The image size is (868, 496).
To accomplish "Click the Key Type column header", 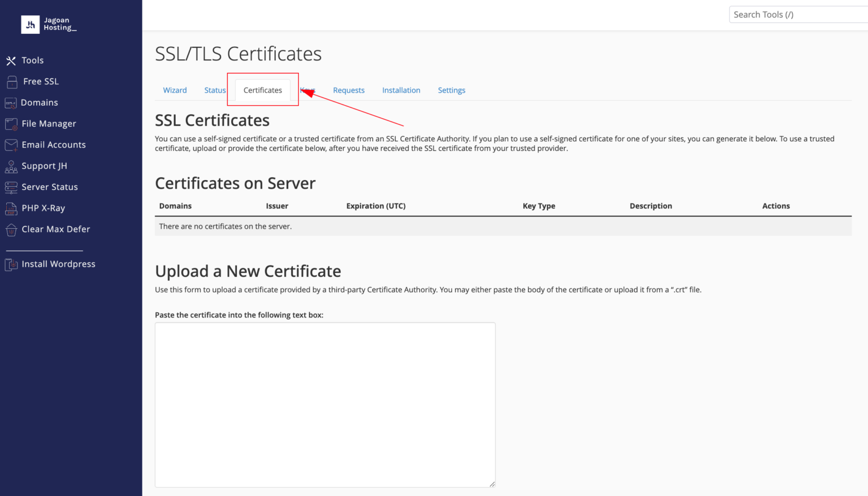I will point(539,206).
